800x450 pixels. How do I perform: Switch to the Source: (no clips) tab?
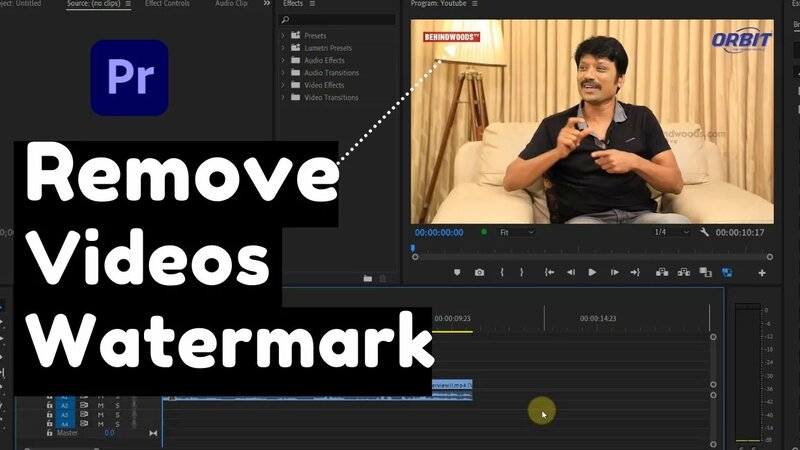93,4
